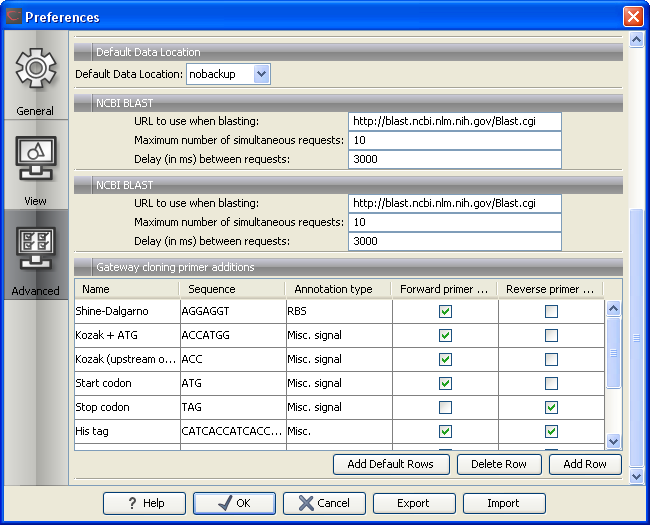Select the ATG sequence cell

233,384
